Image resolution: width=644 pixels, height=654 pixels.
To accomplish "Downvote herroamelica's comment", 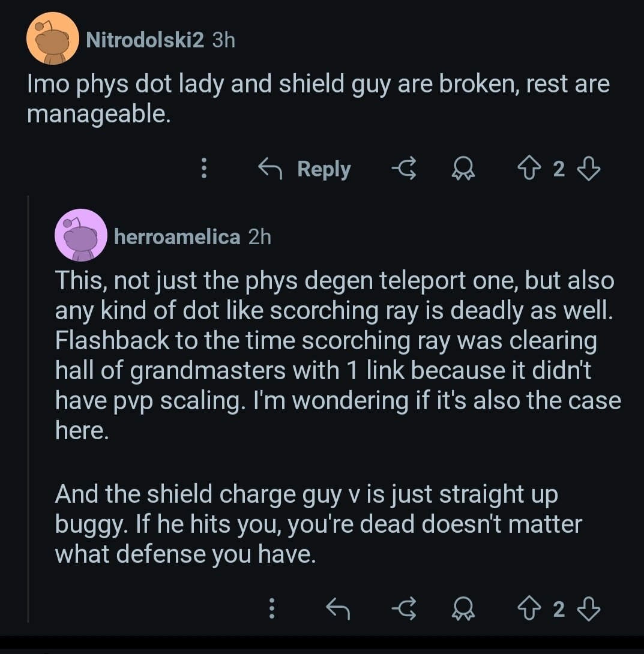I will point(589,609).
